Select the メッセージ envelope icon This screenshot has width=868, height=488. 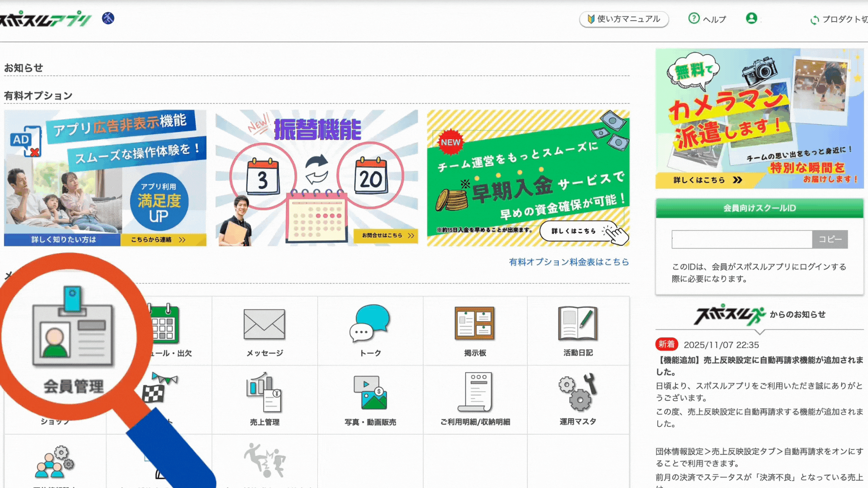(x=264, y=323)
